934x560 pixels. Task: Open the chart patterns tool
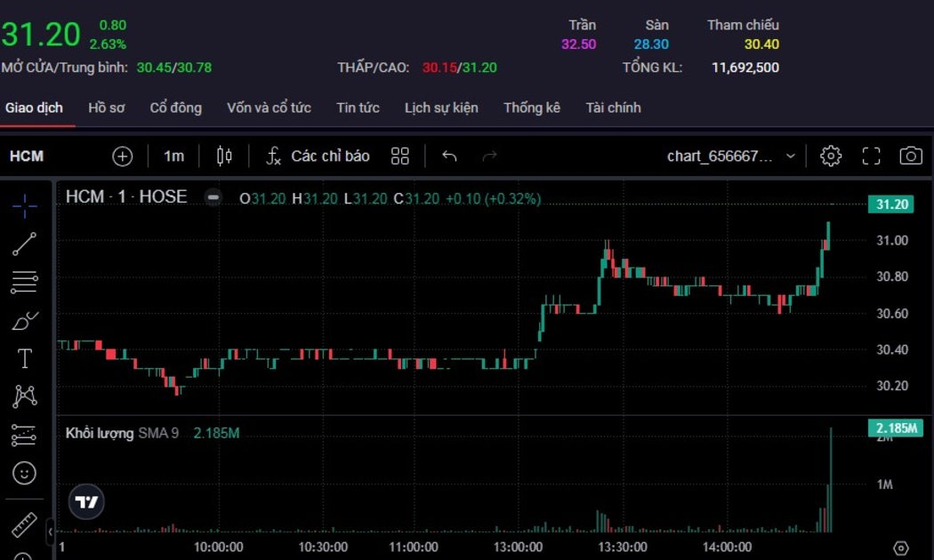click(25, 396)
